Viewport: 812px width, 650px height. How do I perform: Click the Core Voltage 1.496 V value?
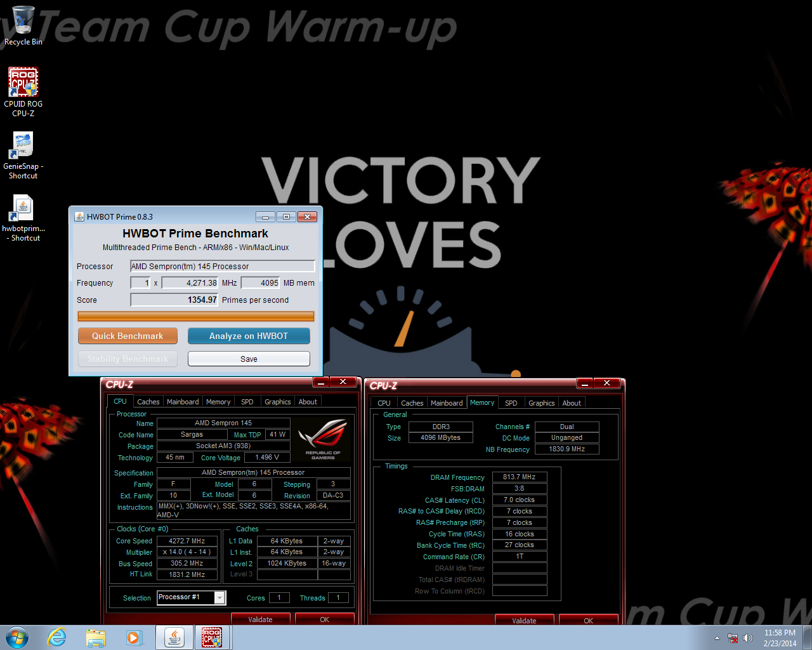pyautogui.click(x=267, y=457)
